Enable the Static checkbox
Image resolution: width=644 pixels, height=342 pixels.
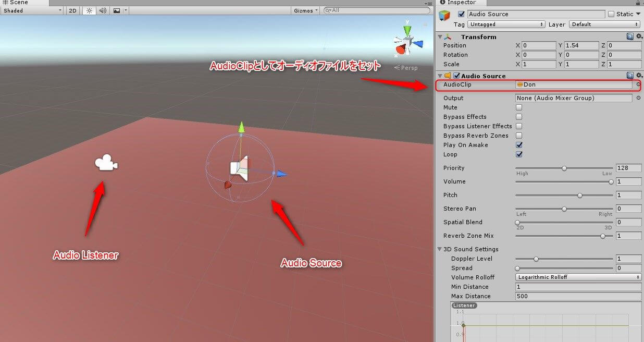[612, 14]
